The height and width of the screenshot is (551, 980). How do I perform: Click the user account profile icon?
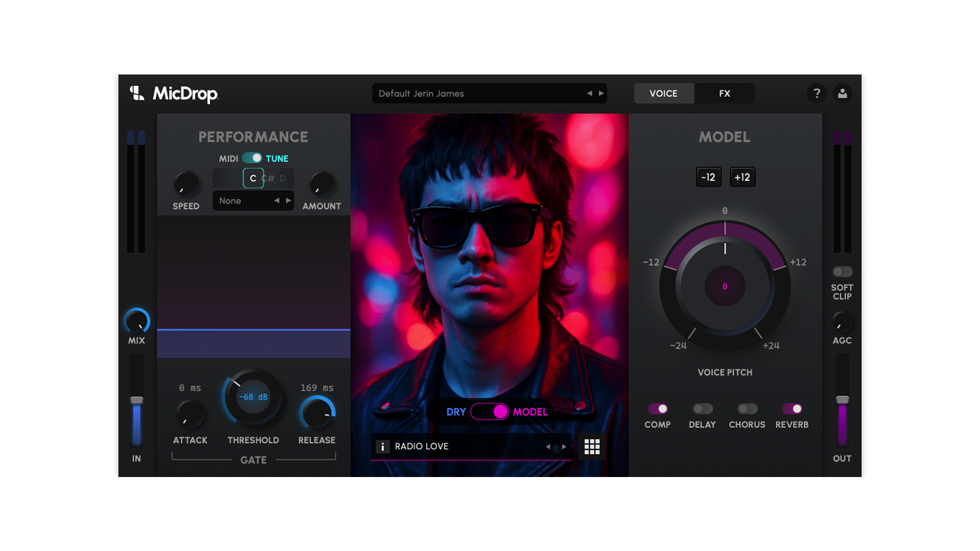click(842, 93)
